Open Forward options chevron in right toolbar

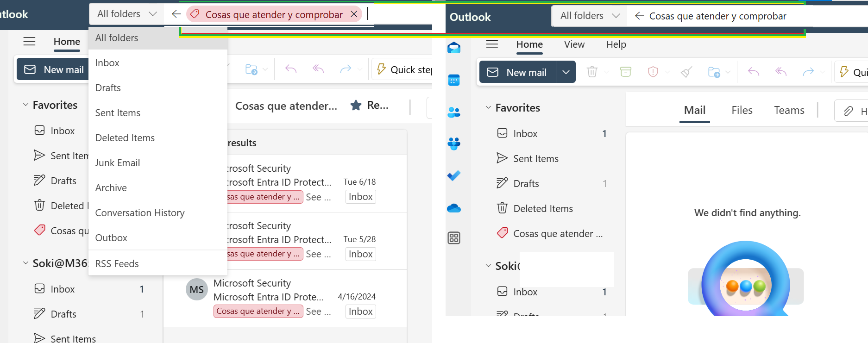click(822, 72)
